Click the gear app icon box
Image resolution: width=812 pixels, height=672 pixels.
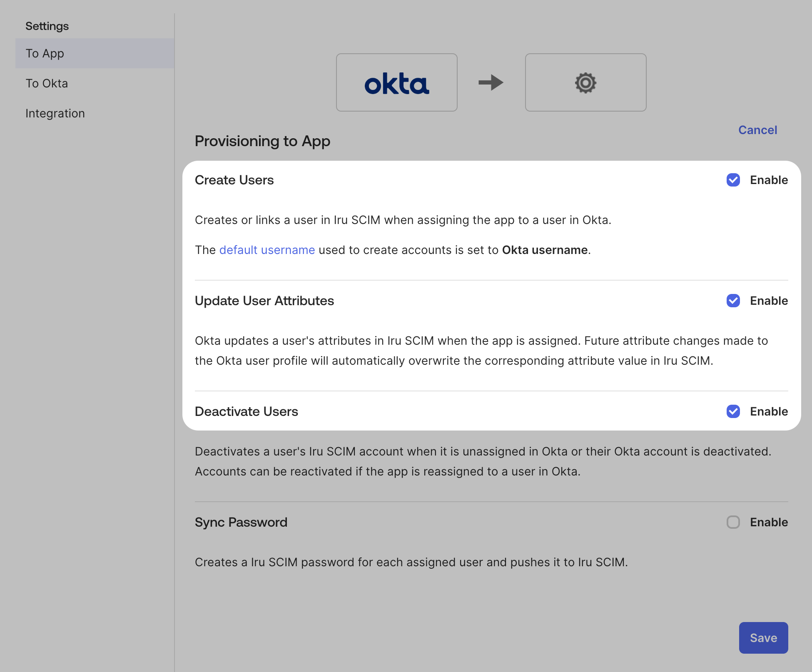(x=586, y=82)
